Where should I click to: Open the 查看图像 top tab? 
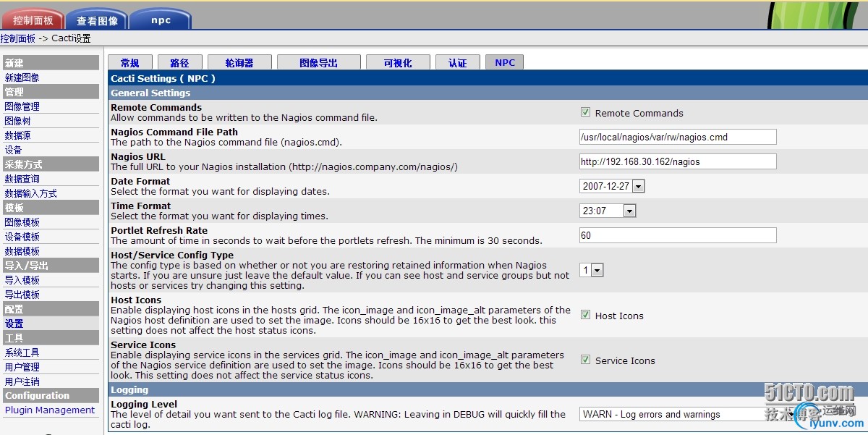97,20
